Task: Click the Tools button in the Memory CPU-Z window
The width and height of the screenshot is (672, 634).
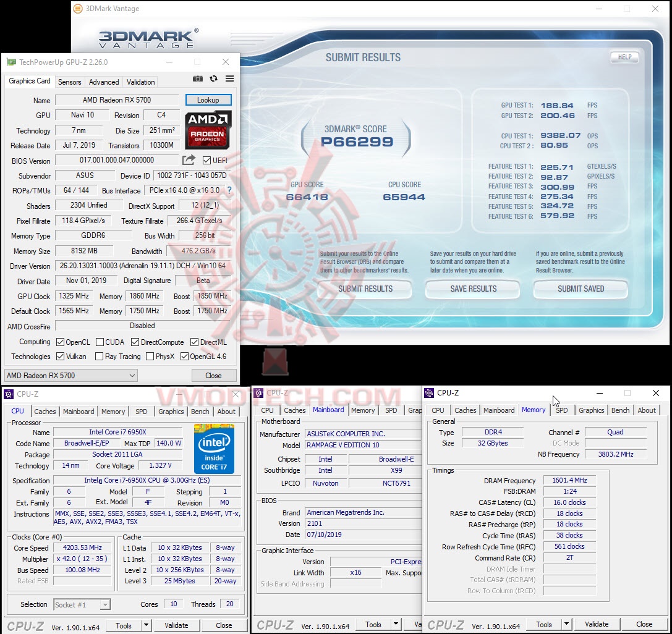Action: tap(544, 624)
